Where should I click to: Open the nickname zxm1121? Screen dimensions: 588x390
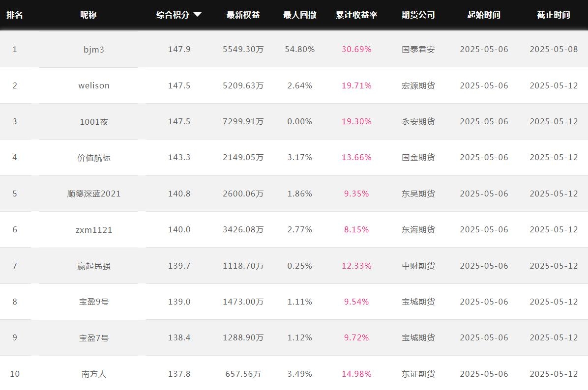tap(94, 230)
